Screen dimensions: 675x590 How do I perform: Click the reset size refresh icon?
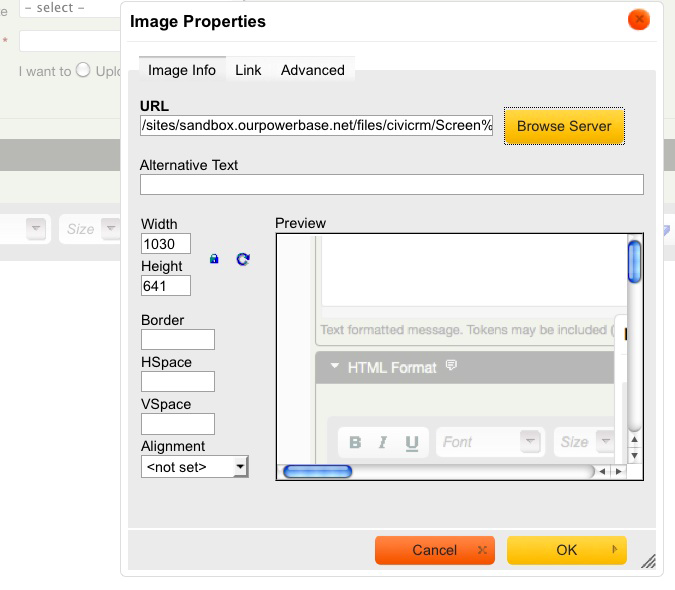tap(243, 259)
